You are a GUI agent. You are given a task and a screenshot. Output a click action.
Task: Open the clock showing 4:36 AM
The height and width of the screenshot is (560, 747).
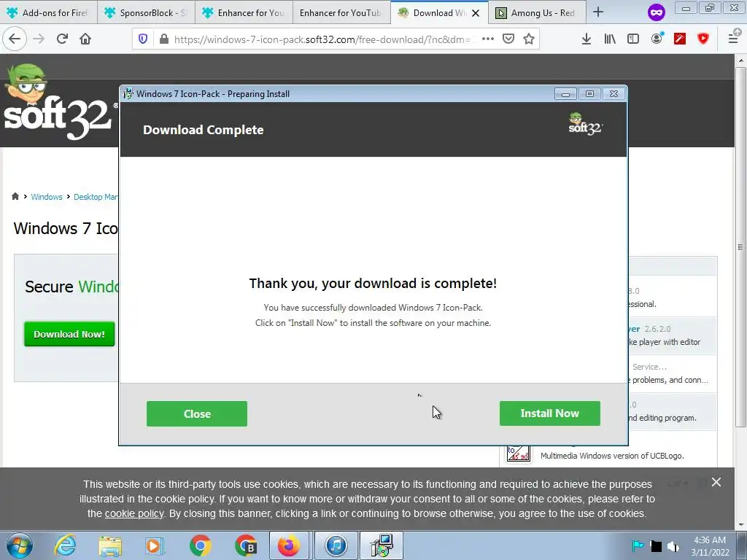coord(710,545)
